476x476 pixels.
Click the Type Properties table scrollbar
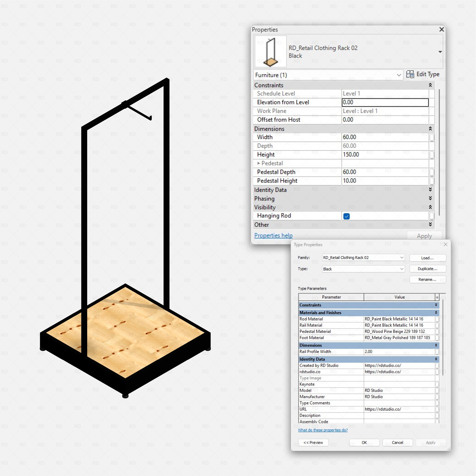click(443, 338)
